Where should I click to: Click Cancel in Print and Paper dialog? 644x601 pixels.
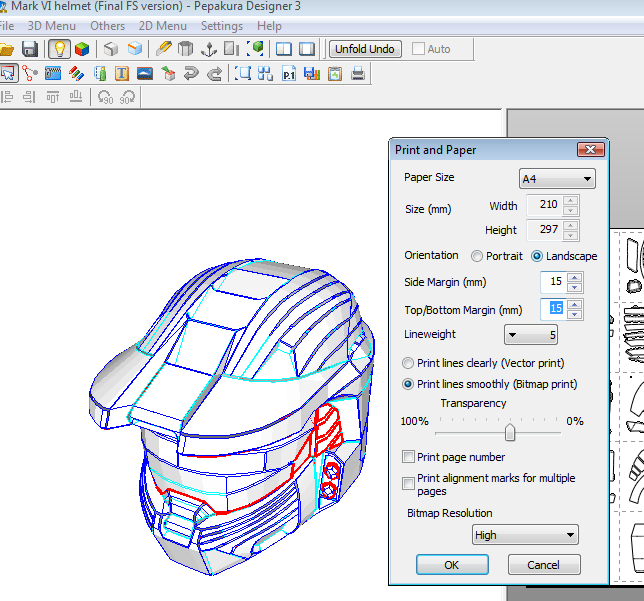coord(544,565)
